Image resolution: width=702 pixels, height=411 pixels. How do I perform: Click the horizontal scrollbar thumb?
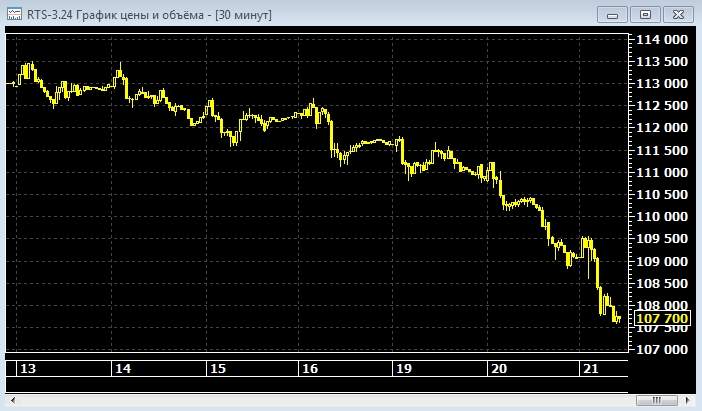click(x=657, y=400)
